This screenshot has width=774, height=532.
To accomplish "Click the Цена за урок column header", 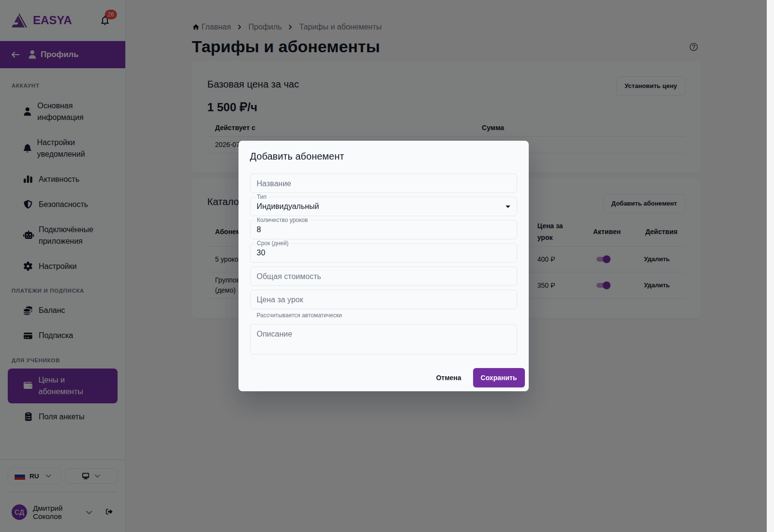I will tap(550, 232).
